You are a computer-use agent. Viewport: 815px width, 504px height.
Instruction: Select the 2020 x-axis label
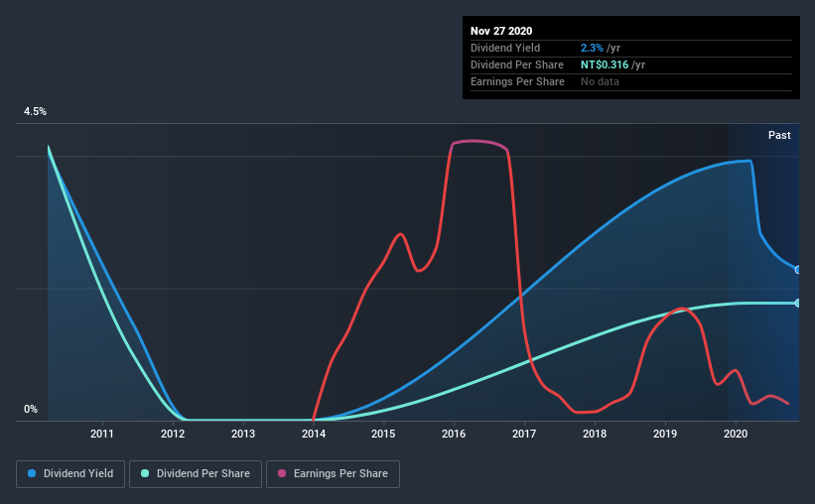736,434
